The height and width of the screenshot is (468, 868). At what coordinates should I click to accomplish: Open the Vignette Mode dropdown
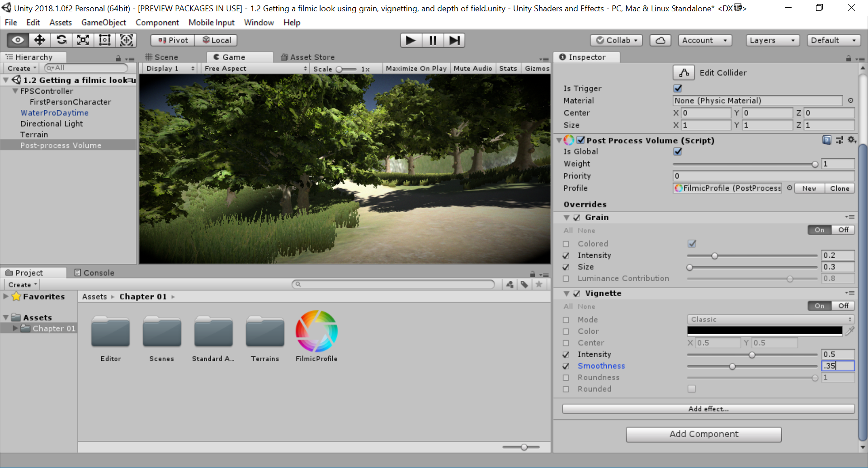[x=770, y=319]
